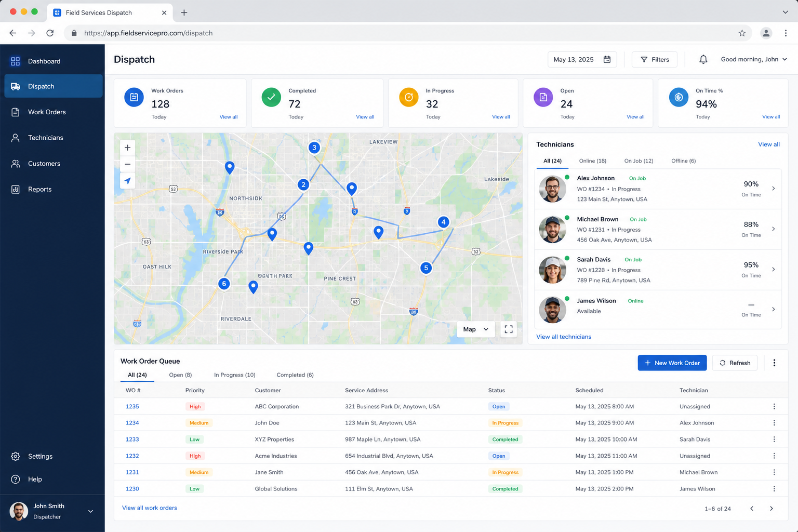
Task: Open the Work Orders sidebar item
Action: point(53,112)
